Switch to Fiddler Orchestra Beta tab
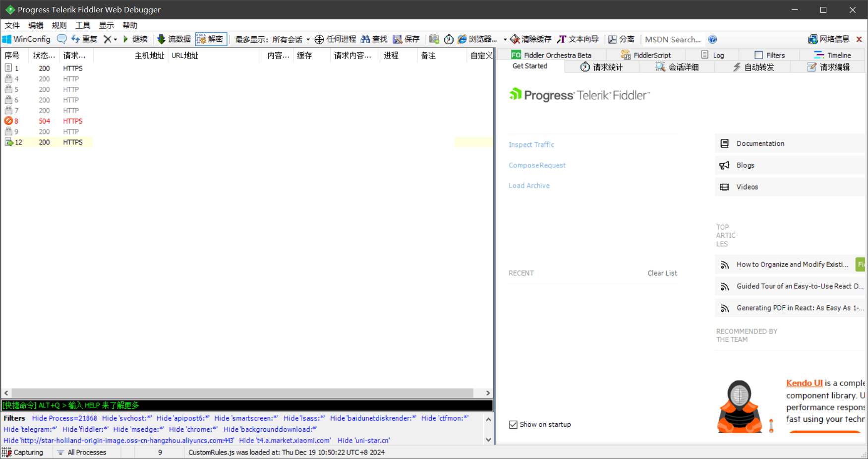868x459 pixels. pyautogui.click(x=551, y=55)
